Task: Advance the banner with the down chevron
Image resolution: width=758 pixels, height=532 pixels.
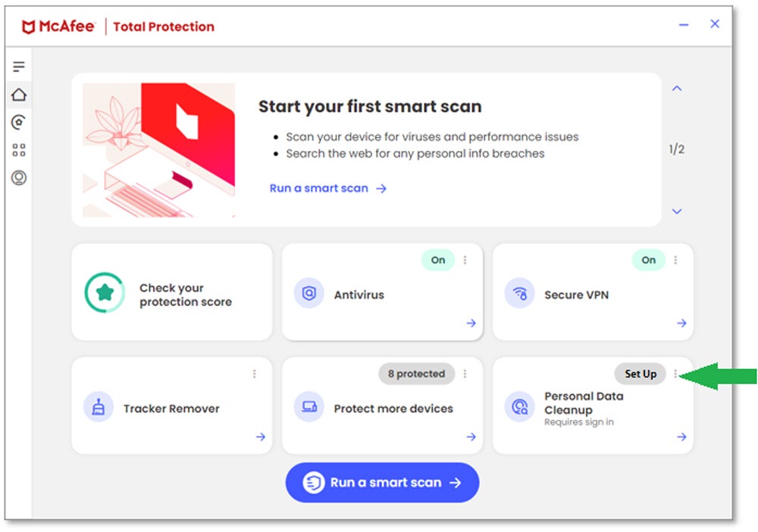Action: click(676, 211)
